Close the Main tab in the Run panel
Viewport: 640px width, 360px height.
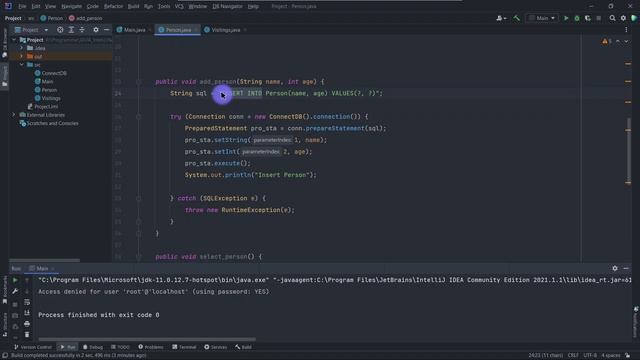point(53,269)
